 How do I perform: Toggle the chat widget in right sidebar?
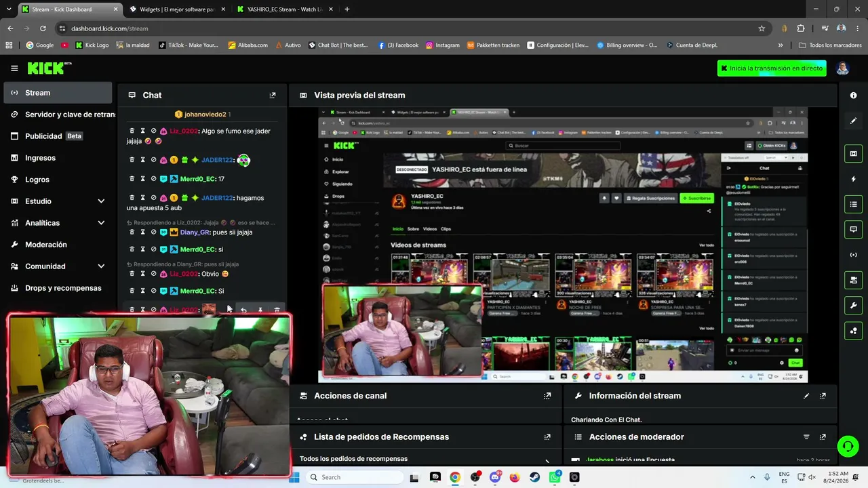[x=853, y=229]
